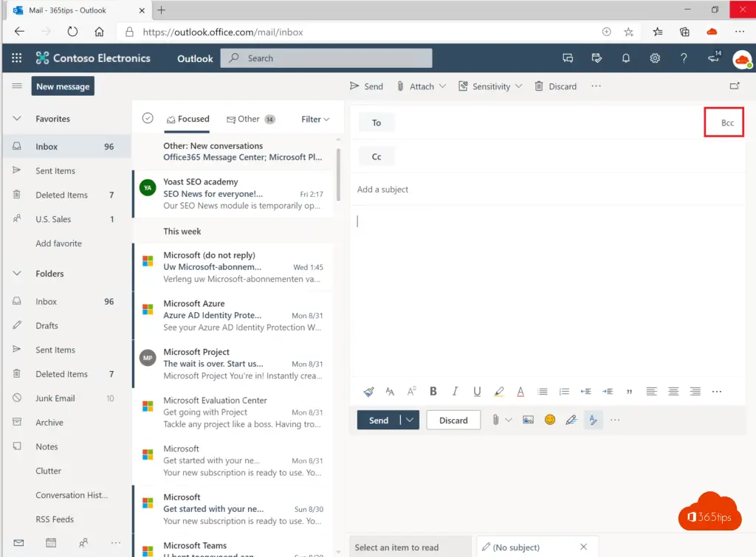Open the Junk Email folder

(x=55, y=398)
